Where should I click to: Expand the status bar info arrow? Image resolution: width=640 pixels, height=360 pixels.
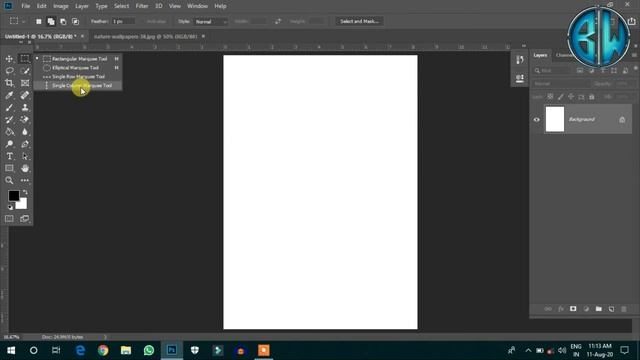click(105, 337)
